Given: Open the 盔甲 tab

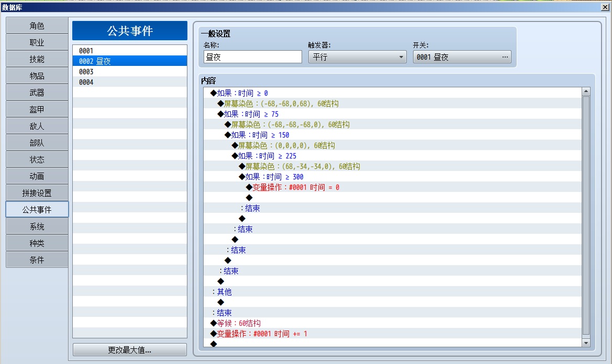Looking at the screenshot, I should coord(37,109).
